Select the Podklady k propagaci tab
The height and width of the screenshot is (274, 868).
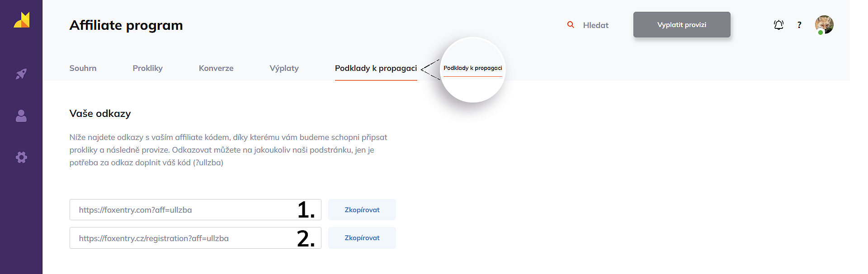[376, 68]
